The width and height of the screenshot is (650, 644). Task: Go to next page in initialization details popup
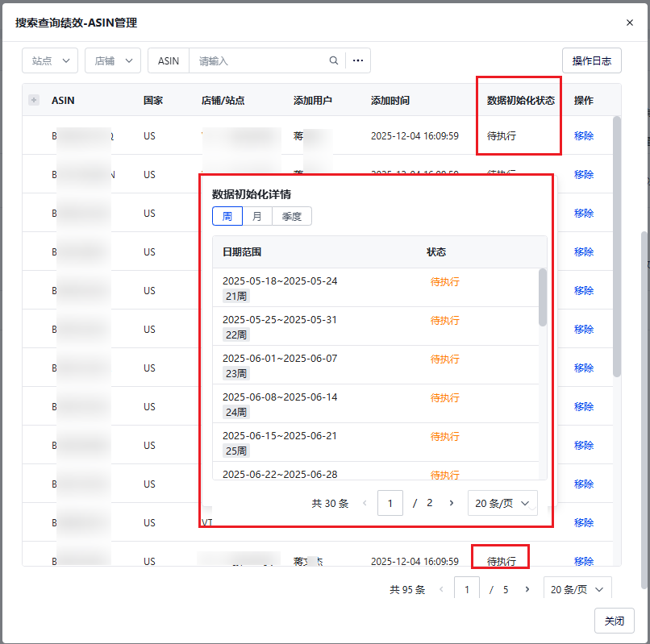[452, 503]
